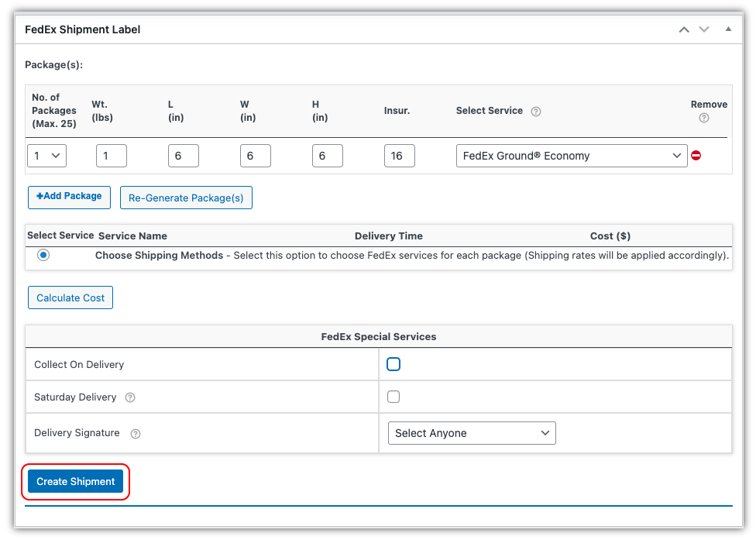Screen dimensions: 756x540
Task: Click the Package(s): label
Action: pyautogui.click(x=54, y=64)
